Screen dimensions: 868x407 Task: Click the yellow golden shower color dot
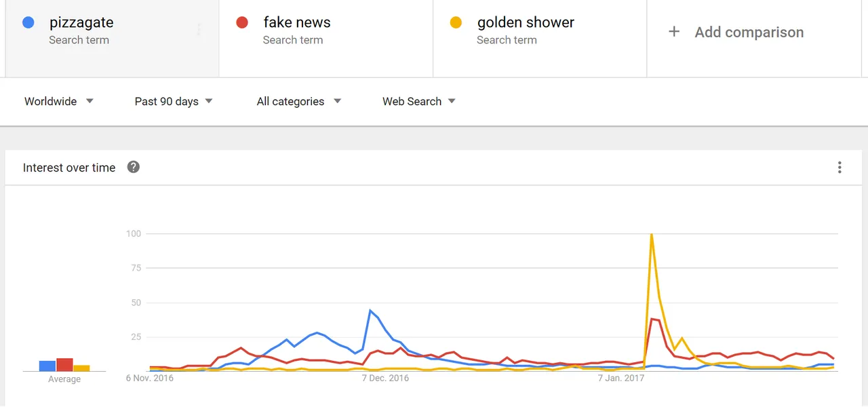tap(456, 22)
